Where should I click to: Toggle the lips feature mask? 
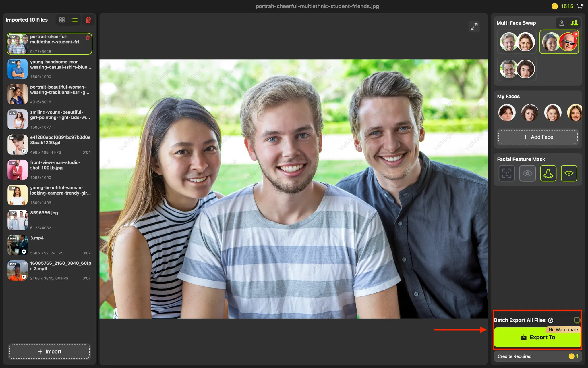[569, 173]
